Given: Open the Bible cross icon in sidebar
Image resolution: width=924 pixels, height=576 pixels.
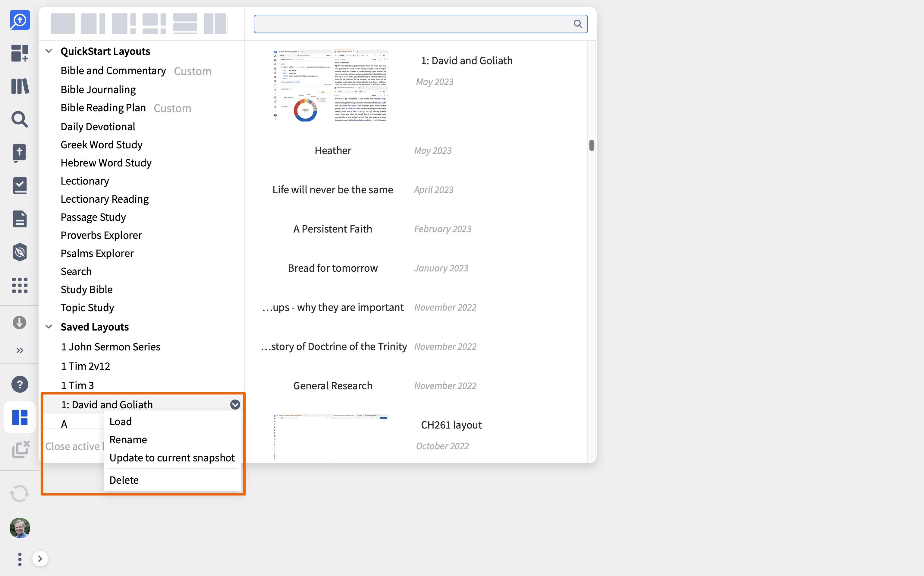Looking at the screenshot, I should [x=20, y=153].
